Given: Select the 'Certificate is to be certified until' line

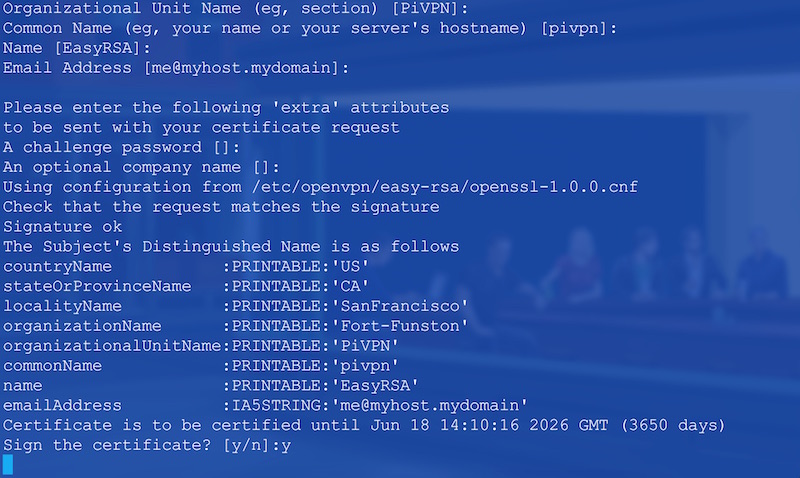Looking at the screenshot, I should click(x=364, y=425).
